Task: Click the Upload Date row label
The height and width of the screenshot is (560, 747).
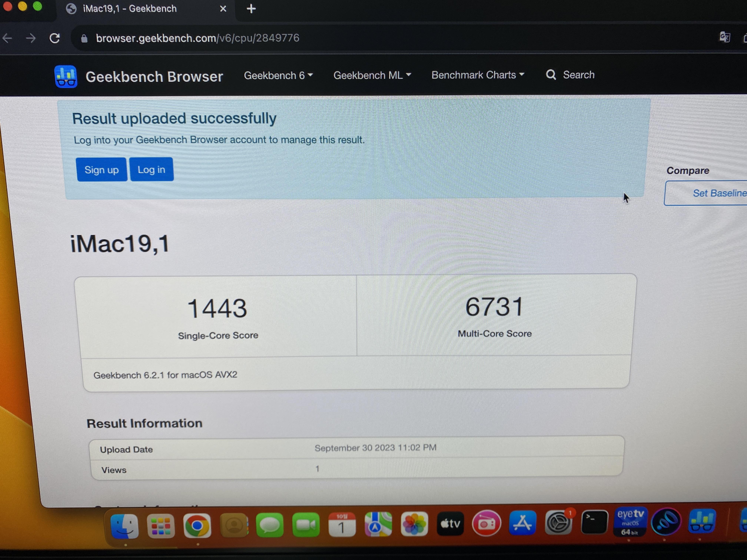Action: (126, 449)
